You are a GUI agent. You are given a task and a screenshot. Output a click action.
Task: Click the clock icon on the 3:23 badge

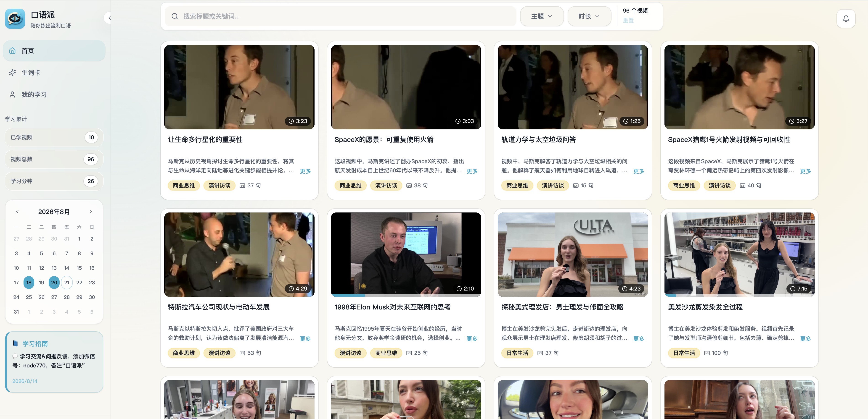coord(291,121)
